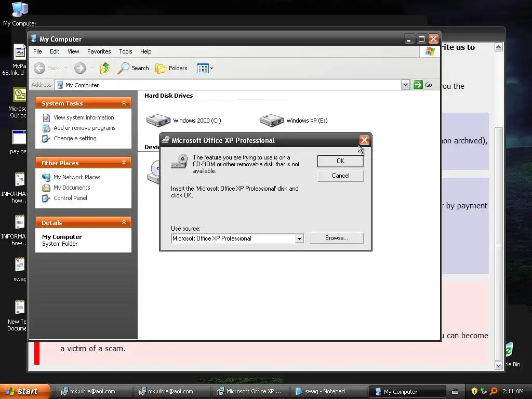The width and height of the screenshot is (532, 399).
Task: Click the Search toolbar button
Action: (134, 68)
